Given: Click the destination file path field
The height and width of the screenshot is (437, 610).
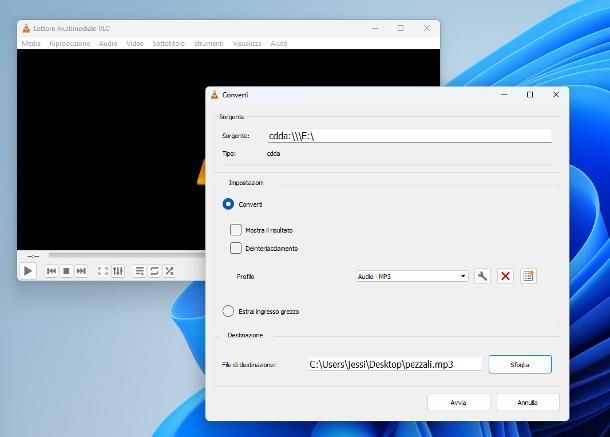Looking at the screenshot, I should point(395,364).
